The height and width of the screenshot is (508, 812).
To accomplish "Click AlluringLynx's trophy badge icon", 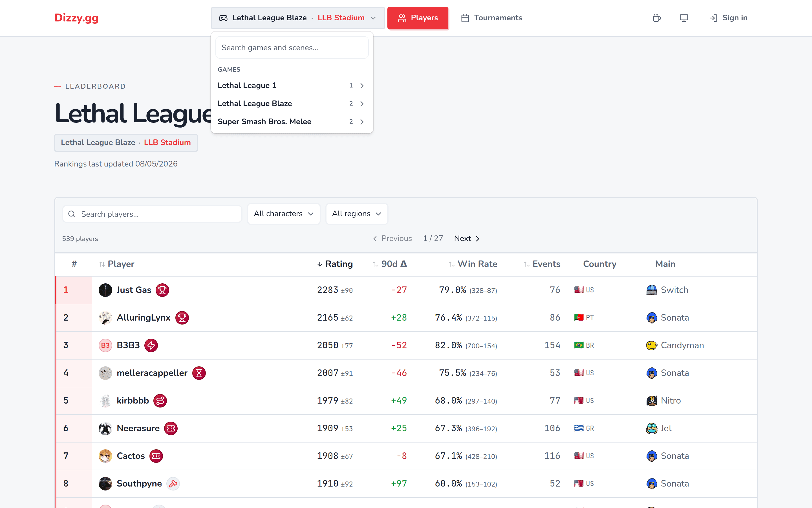I will pos(182,317).
